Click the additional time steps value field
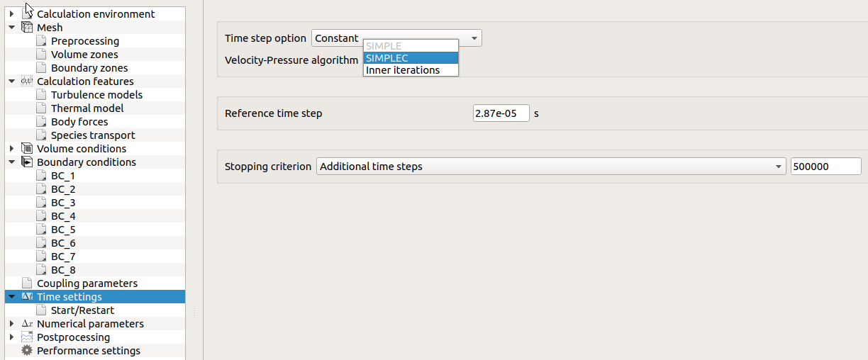This screenshot has height=360, width=868. 825,167
